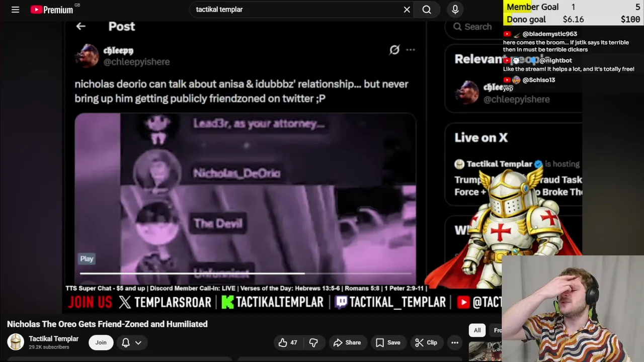Viewport: 644px width, 362px height.
Task: Select the All filter chip
Action: (x=477, y=330)
